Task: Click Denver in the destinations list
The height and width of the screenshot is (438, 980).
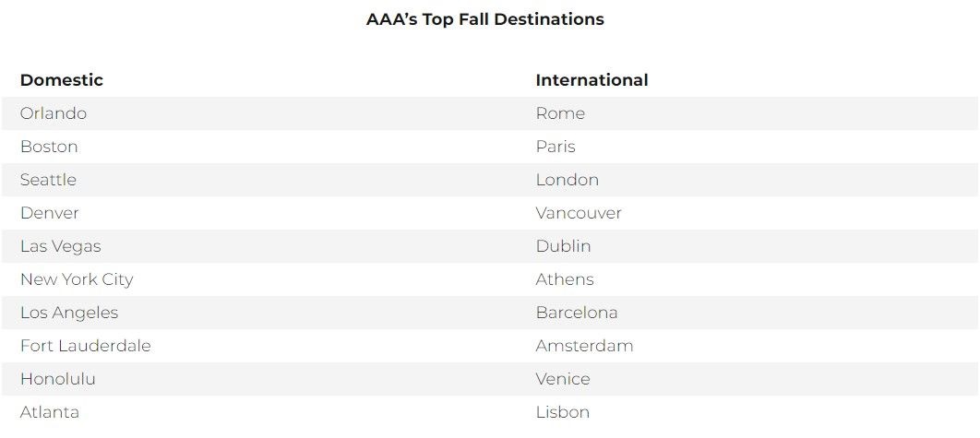Action: [50, 212]
